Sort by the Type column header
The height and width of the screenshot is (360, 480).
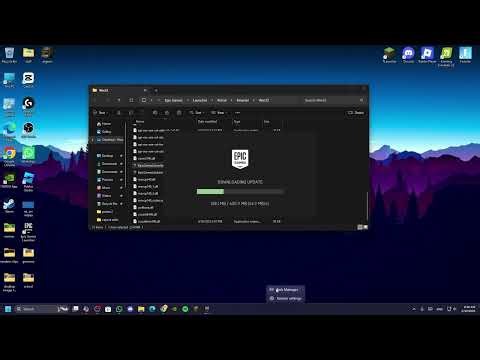tap(237, 122)
